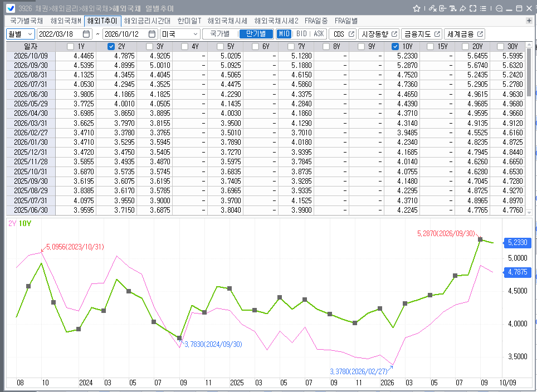This screenshot has width=537, height=392.
Task: Uncheck the 2Y maturity checkbox
Action: click(111, 47)
